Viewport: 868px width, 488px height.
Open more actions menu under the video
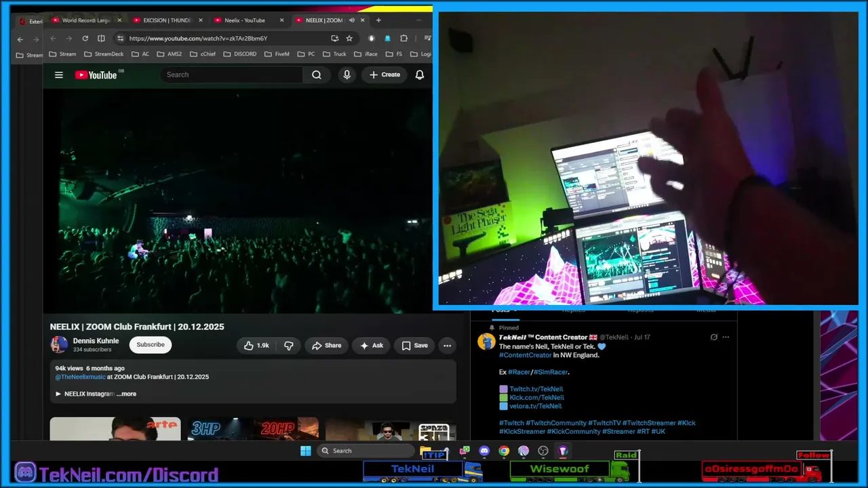447,346
